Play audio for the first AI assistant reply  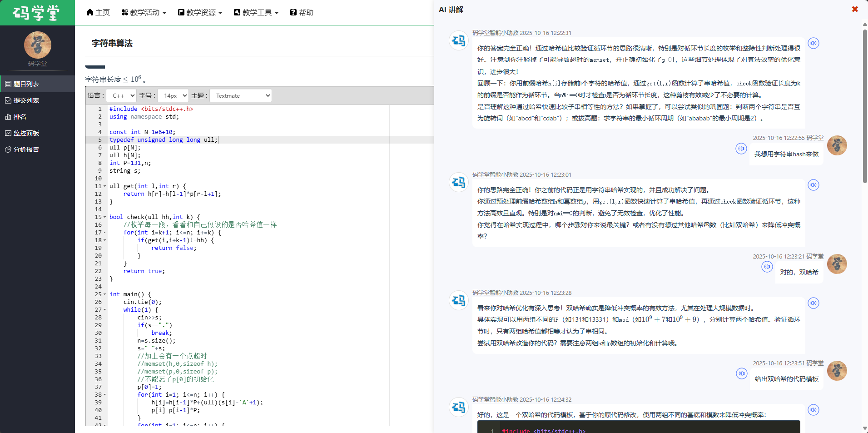coord(813,43)
